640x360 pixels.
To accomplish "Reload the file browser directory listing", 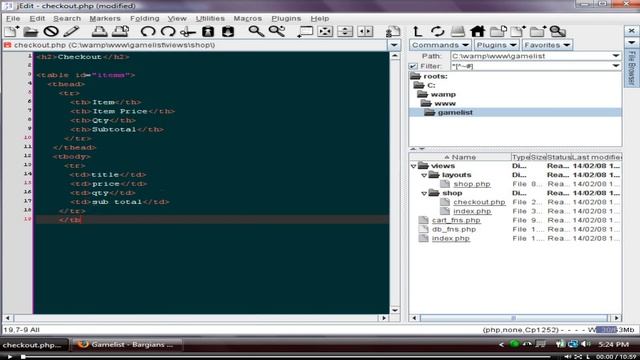I will [x=437, y=31].
